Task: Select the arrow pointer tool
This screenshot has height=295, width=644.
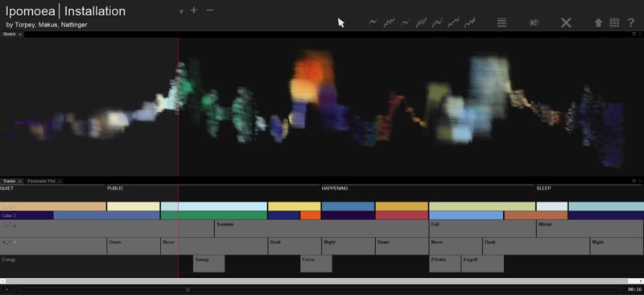Action: pyautogui.click(x=341, y=23)
